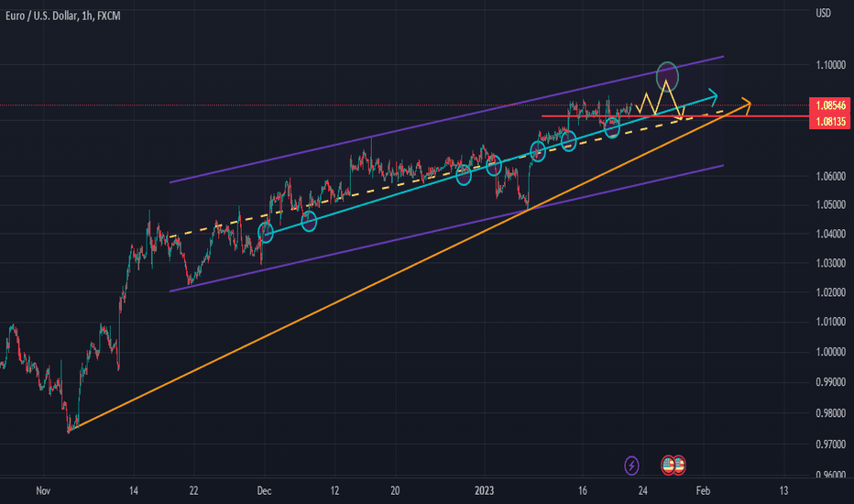Click the Euro / U.S. Dollar symbol title
The height and width of the screenshot is (504, 854).
[62, 16]
